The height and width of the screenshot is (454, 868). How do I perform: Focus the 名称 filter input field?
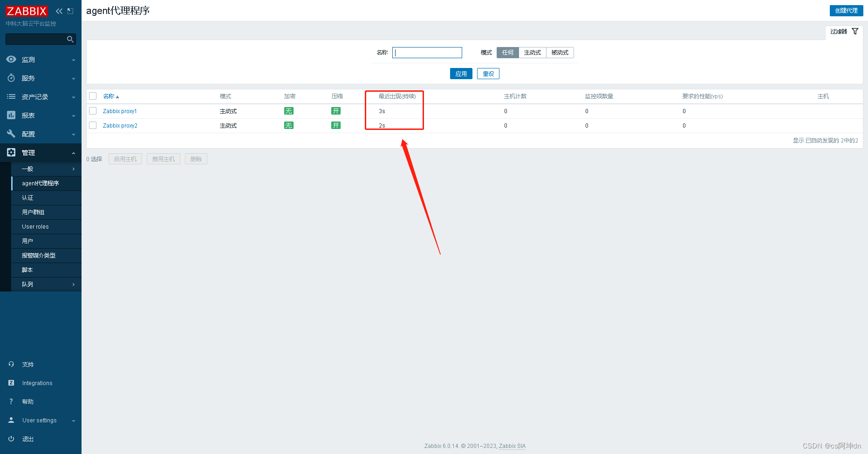(427, 53)
